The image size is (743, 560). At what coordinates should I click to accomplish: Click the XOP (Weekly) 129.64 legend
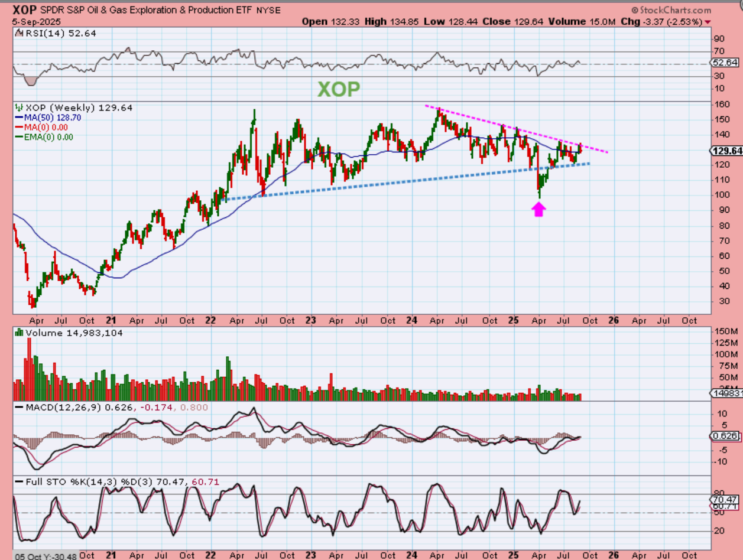tap(79, 108)
